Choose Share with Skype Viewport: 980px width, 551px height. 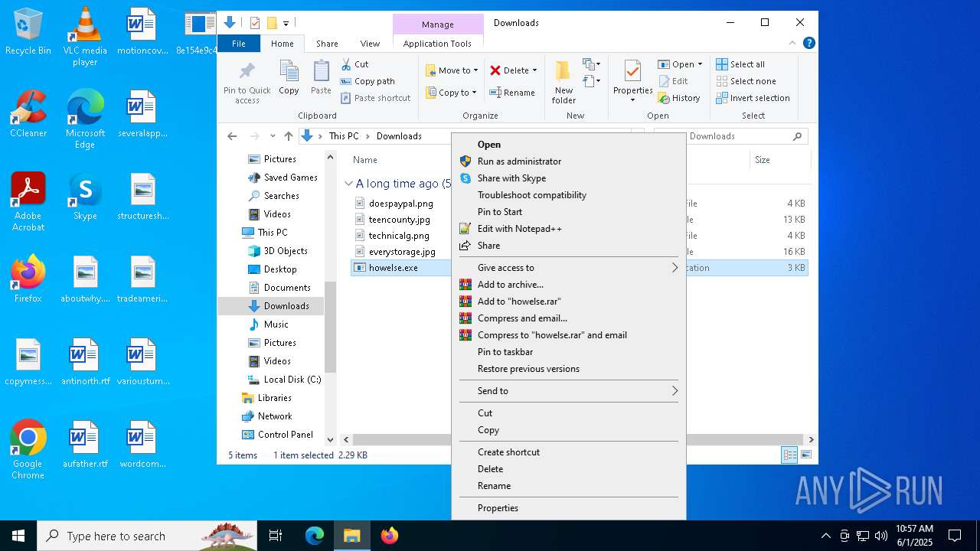coord(568,178)
